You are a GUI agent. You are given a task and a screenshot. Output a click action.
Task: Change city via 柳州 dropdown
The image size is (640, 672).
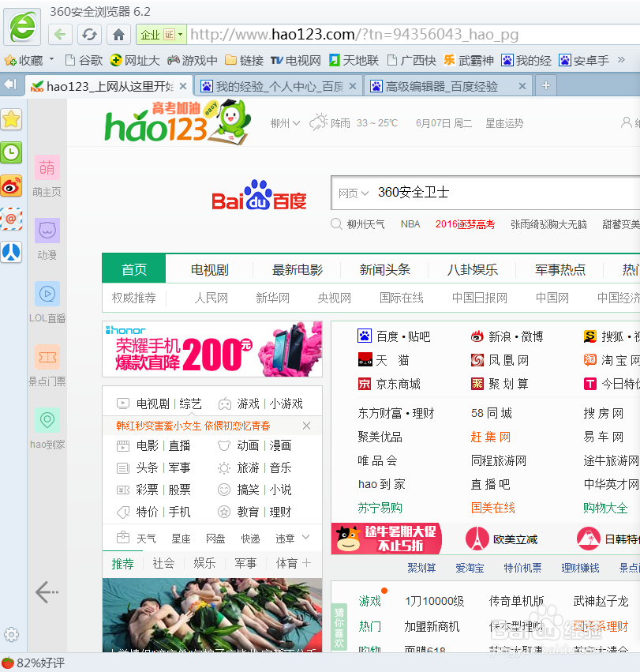click(x=285, y=123)
